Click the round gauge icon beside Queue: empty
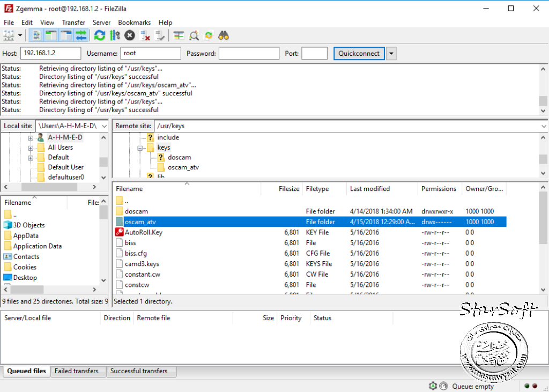The image size is (549, 392). (x=443, y=386)
